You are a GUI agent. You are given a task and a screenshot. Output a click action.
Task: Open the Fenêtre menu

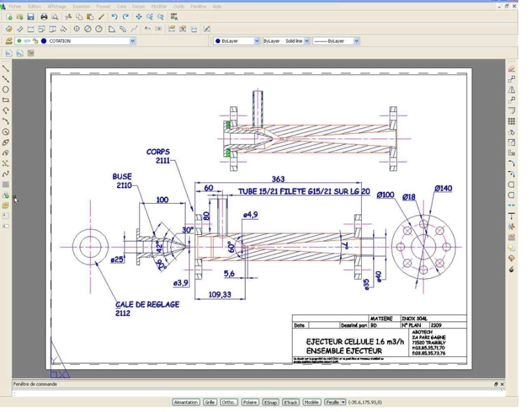point(198,7)
